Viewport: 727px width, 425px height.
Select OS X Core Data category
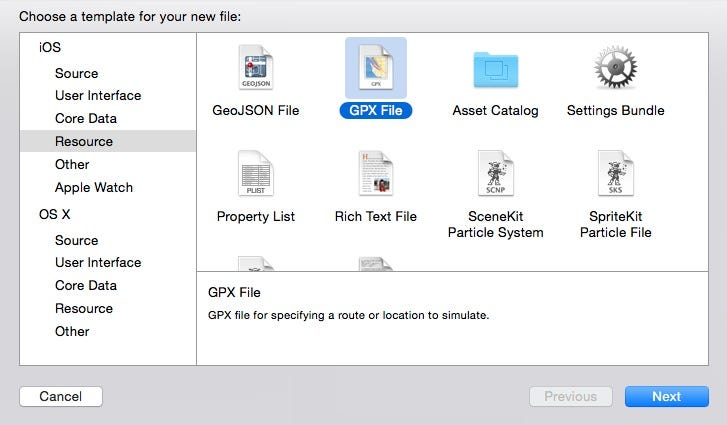click(x=86, y=285)
